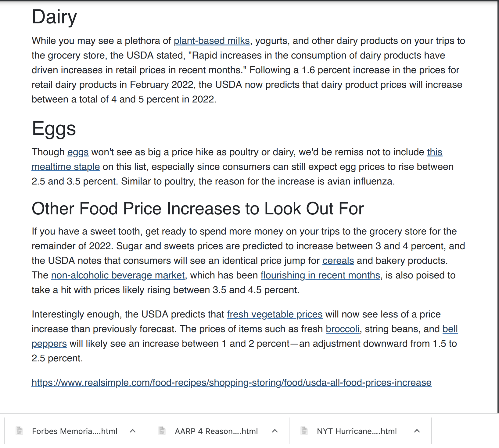Click the Forbes Memoria....html file icon
This screenshot has width=499, height=448.
[x=19, y=431]
